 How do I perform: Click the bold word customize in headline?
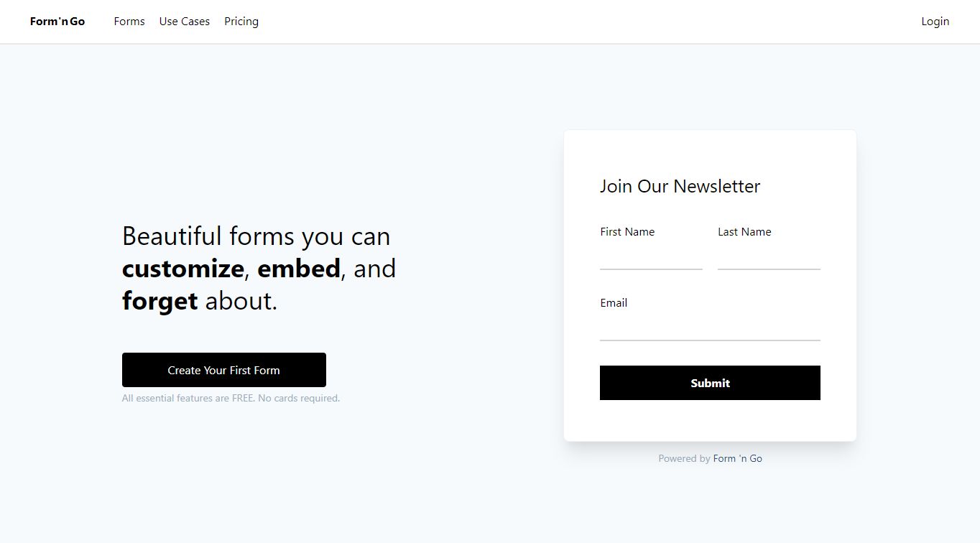pos(182,268)
